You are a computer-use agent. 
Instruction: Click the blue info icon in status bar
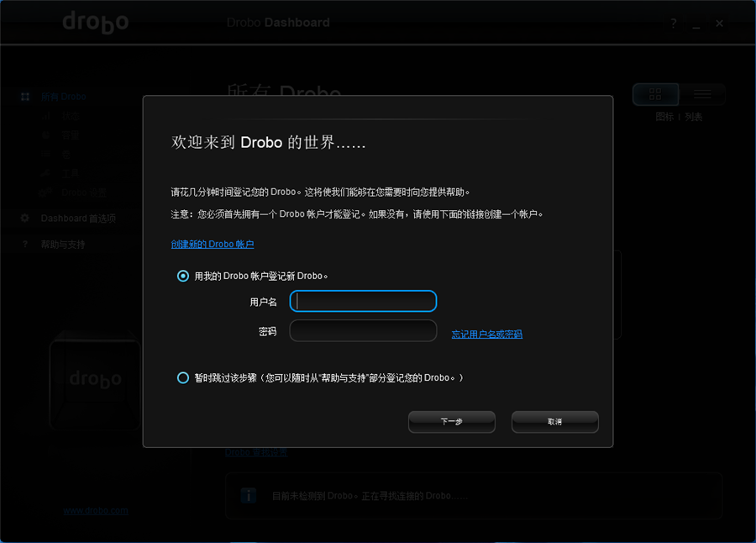249,495
